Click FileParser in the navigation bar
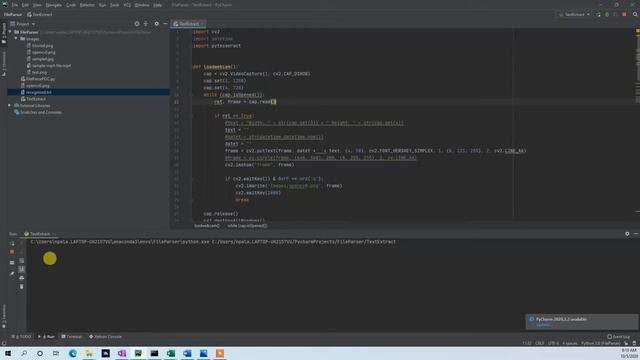The width and height of the screenshot is (640, 360). [x=13, y=14]
